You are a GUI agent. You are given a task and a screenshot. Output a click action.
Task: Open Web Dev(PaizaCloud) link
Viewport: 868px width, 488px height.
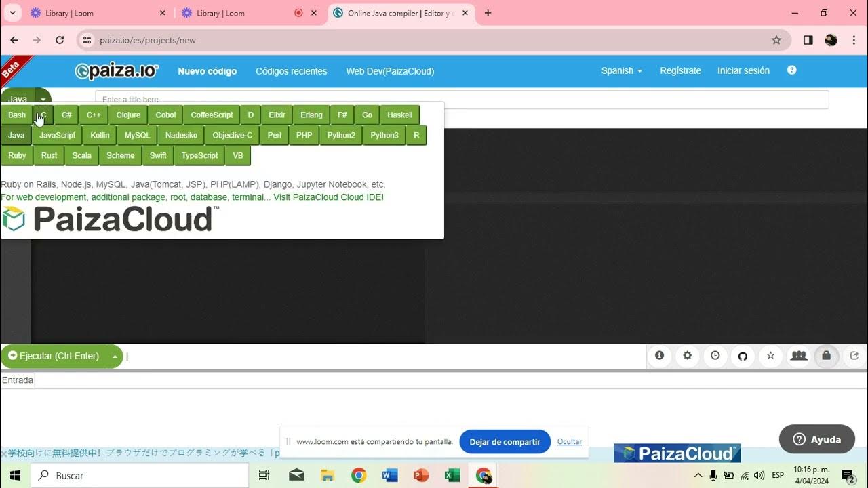(x=390, y=71)
